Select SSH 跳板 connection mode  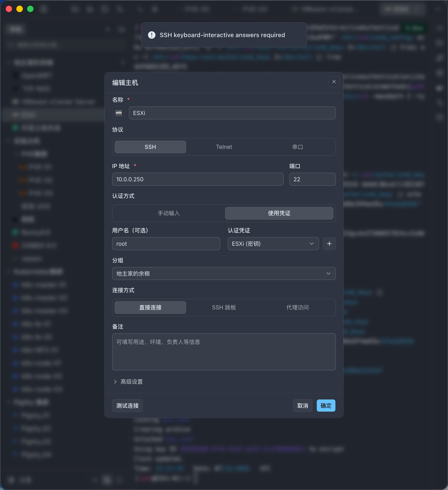click(x=224, y=308)
